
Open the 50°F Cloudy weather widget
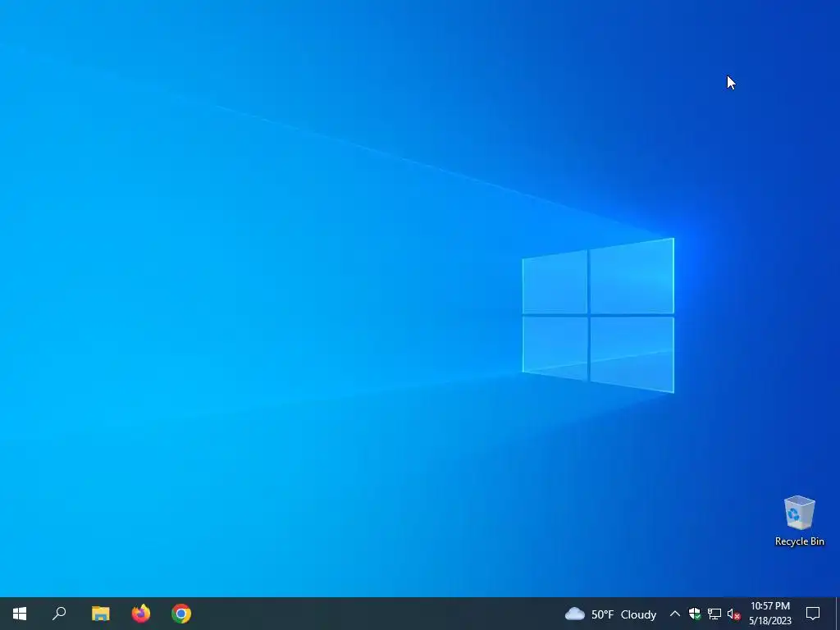pyautogui.click(x=610, y=614)
